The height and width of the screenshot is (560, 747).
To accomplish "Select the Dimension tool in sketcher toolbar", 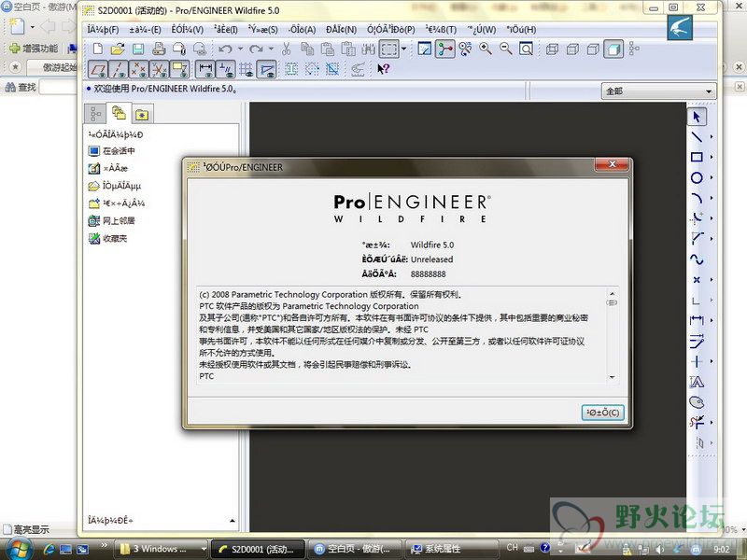I will point(697,320).
